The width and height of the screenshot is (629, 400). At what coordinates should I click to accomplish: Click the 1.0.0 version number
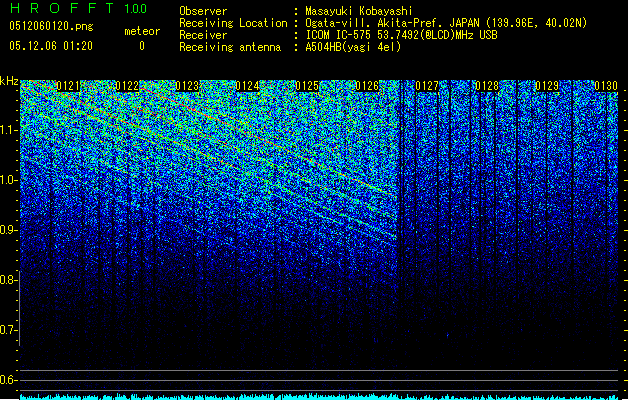pos(135,9)
